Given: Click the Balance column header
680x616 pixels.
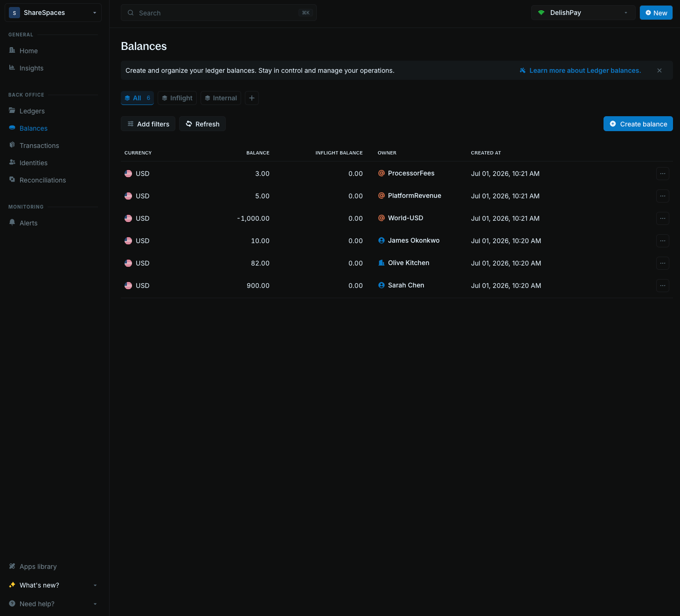Looking at the screenshot, I should pyautogui.click(x=258, y=153).
